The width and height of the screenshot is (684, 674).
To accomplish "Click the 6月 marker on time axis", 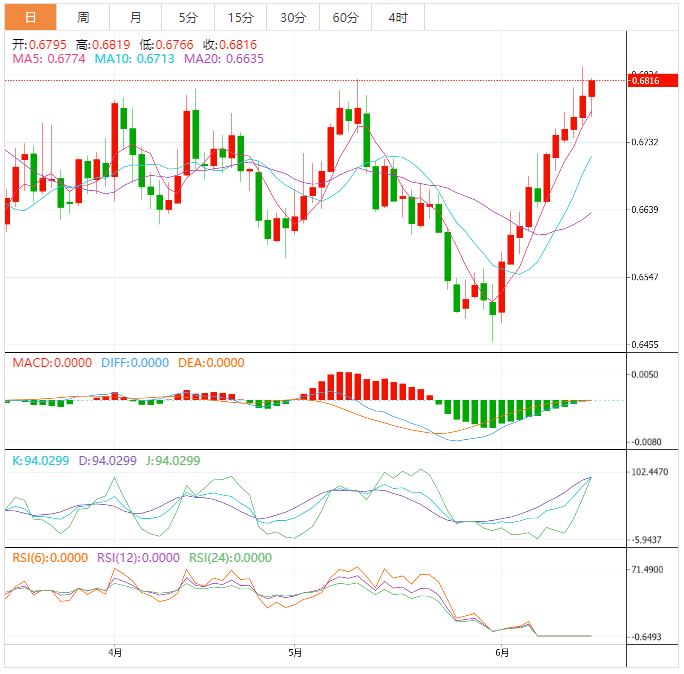I will pos(502,654).
